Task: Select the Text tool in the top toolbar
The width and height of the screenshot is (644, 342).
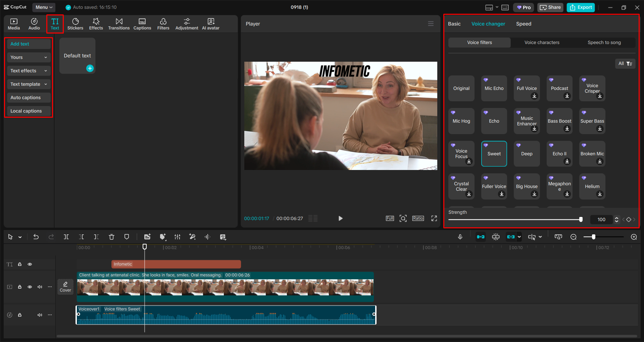Action: tap(55, 23)
